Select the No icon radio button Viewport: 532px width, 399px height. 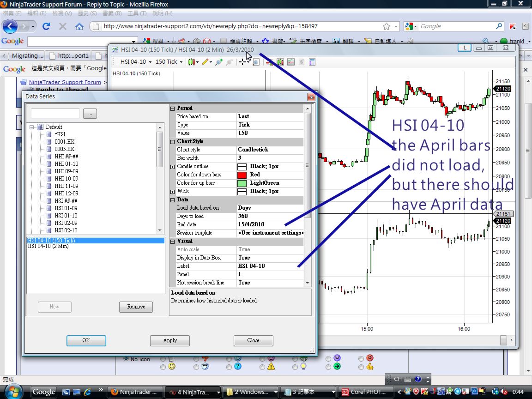[x=126, y=359]
